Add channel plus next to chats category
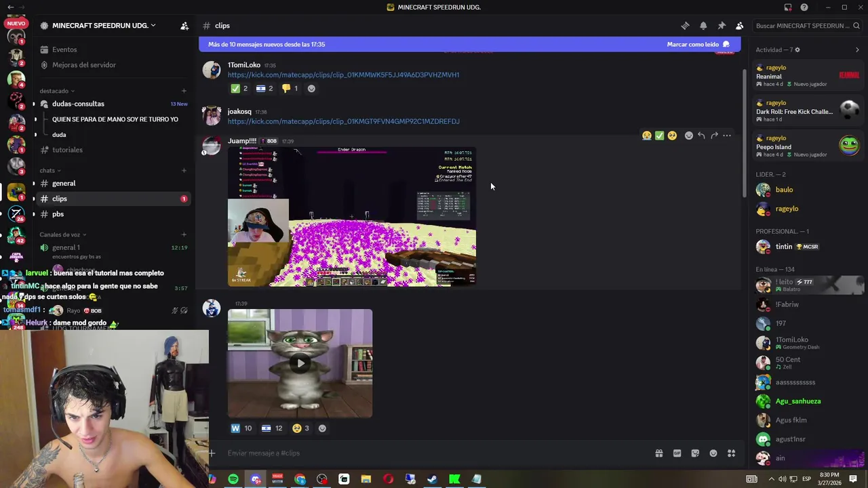This screenshot has width=868, height=488. pyautogui.click(x=184, y=171)
